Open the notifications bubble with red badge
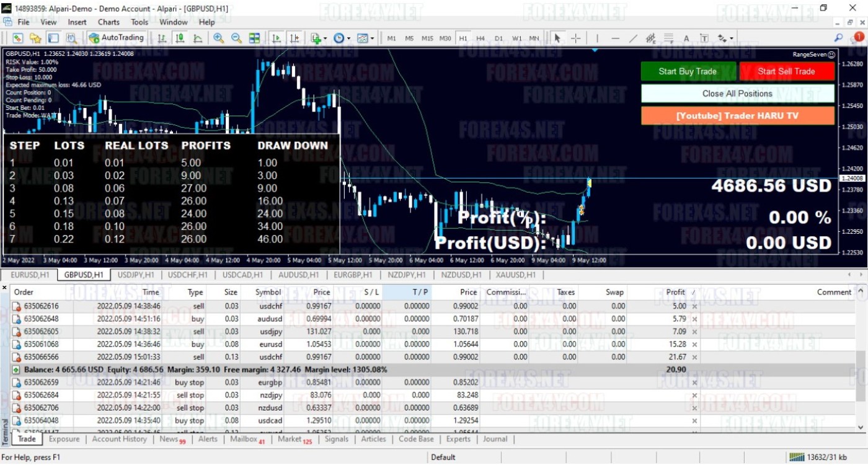The height and width of the screenshot is (465, 868). tap(858, 38)
